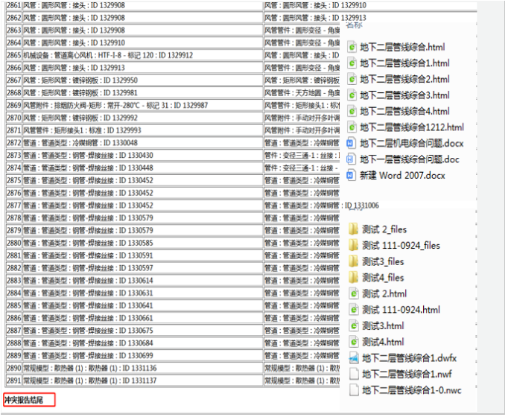Click icon next to 地下二层管线综合2.html
This screenshot has width=511, height=420.
352,79
